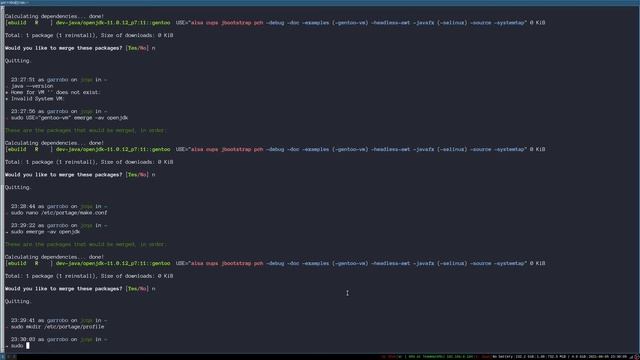
Task: Click the 23:29:22 prompt timestamp
Action: pyautogui.click(x=23, y=225)
